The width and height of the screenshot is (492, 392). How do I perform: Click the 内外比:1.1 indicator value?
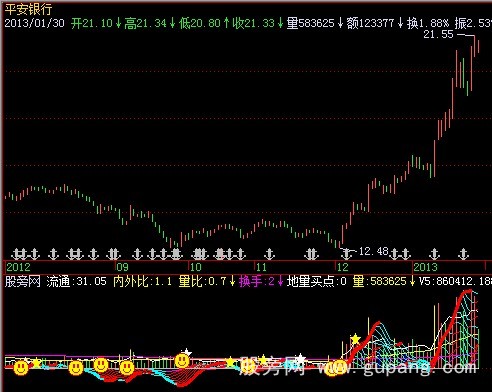tap(143, 281)
